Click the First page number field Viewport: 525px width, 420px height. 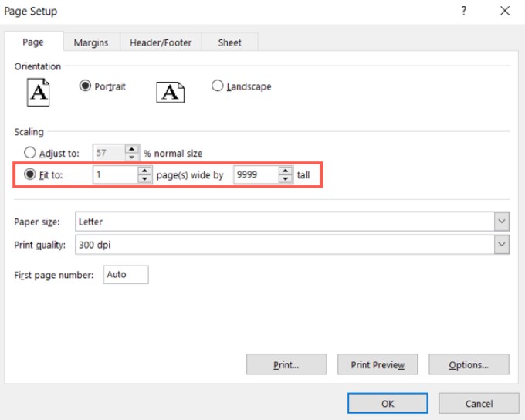point(126,275)
